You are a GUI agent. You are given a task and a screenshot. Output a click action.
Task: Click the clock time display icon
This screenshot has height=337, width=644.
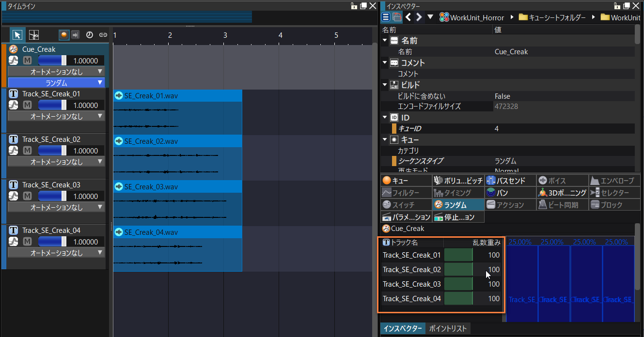tap(90, 35)
